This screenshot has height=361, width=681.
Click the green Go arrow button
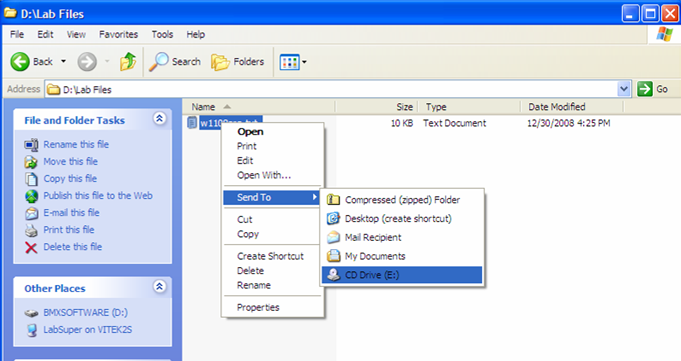[x=645, y=89]
